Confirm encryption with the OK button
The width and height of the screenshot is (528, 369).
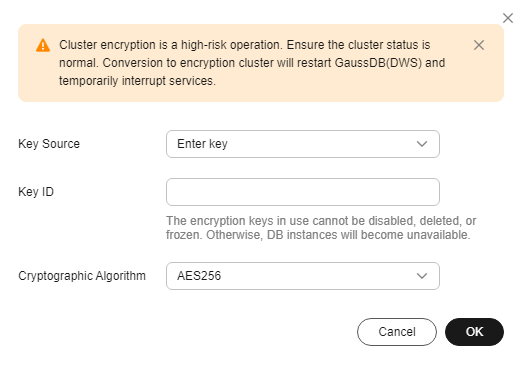coord(474,332)
